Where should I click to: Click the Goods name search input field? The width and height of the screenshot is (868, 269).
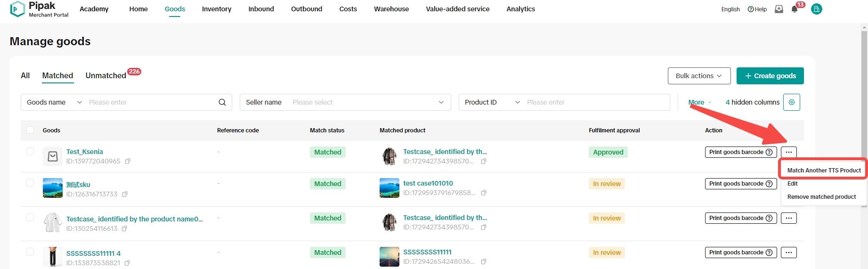(x=151, y=102)
